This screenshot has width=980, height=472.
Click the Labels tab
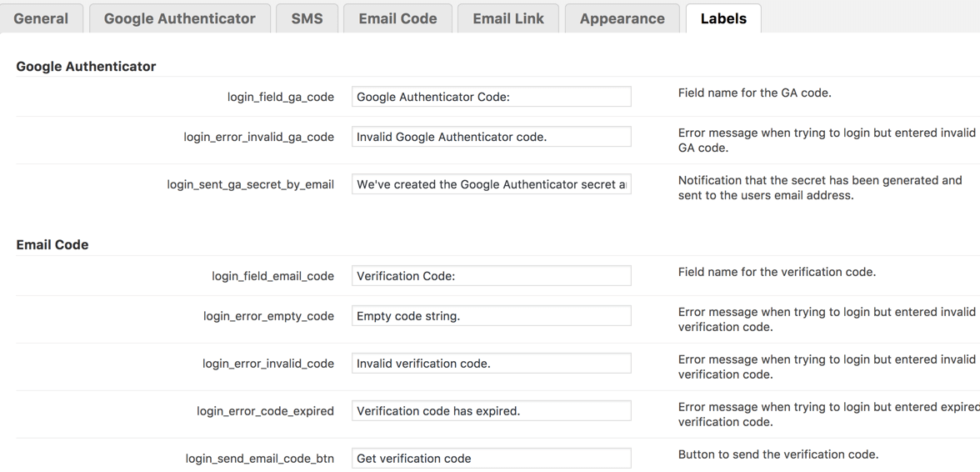click(723, 18)
